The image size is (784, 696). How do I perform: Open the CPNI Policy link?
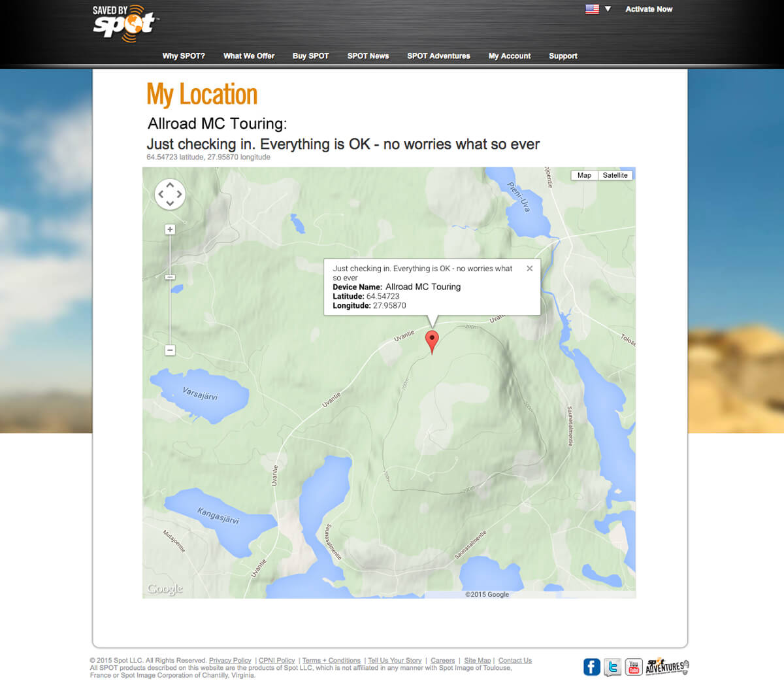pyautogui.click(x=276, y=661)
